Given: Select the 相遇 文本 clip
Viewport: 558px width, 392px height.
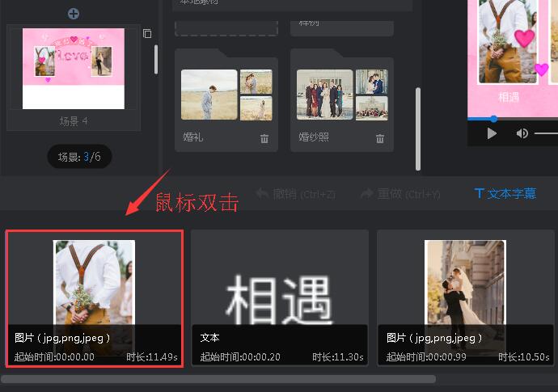Looking at the screenshot, I should point(280,297).
